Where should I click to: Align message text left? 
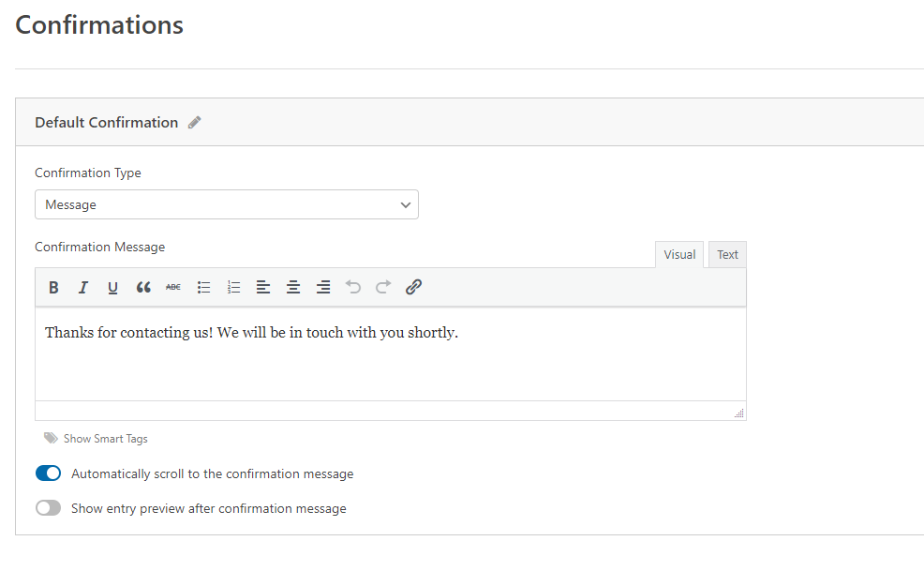click(x=263, y=288)
